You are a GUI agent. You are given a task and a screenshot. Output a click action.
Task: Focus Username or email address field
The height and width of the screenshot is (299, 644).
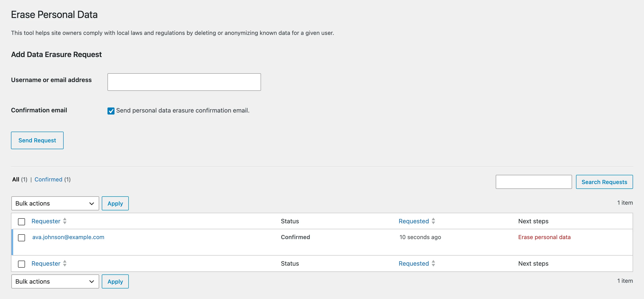click(184, 82)
